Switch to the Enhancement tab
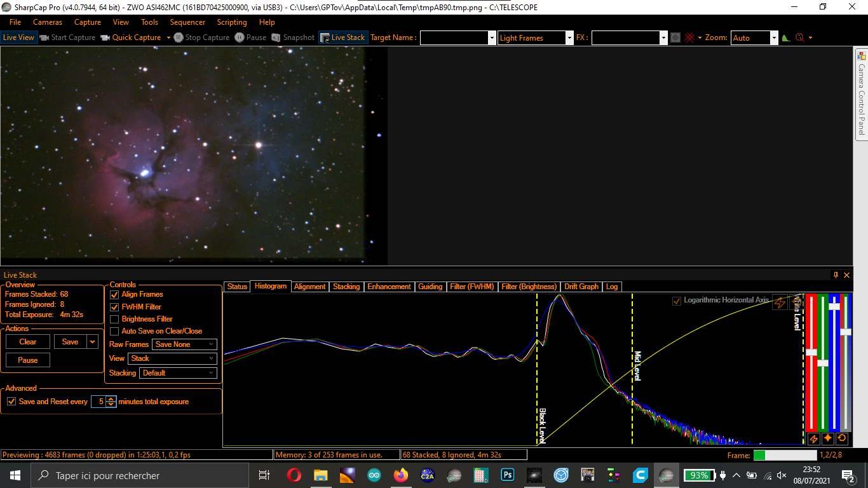 point(389,287)
